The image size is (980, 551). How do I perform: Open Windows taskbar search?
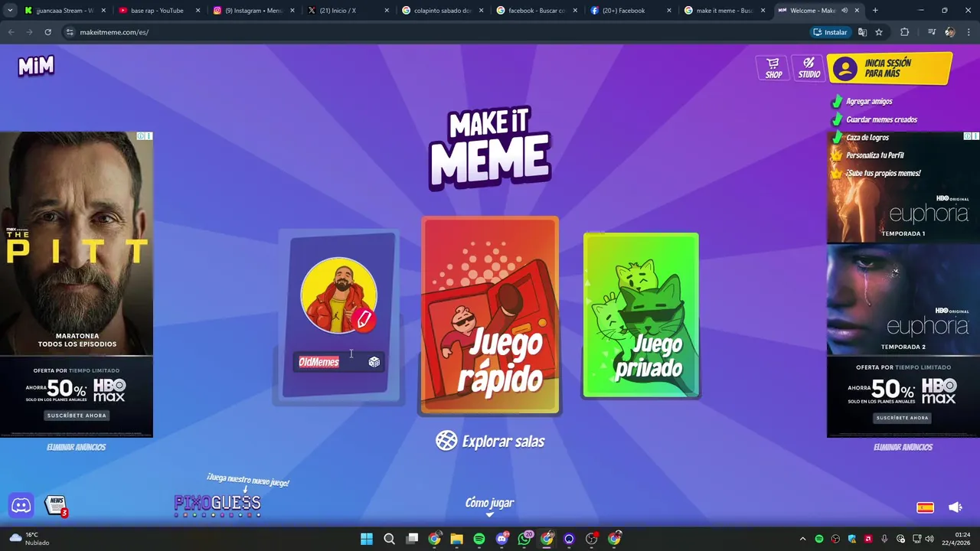pos(389,539)
